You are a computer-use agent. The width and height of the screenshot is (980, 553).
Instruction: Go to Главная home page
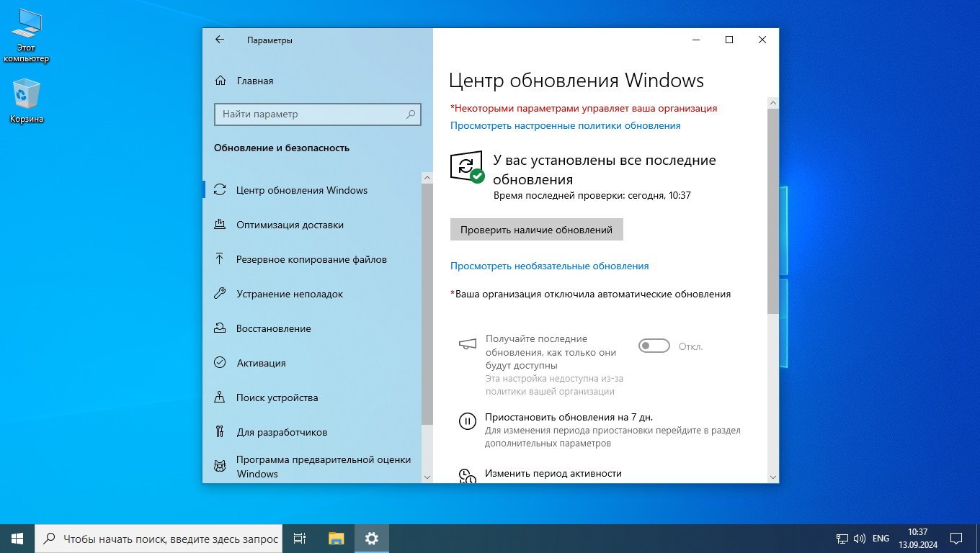tap(254, 81)
